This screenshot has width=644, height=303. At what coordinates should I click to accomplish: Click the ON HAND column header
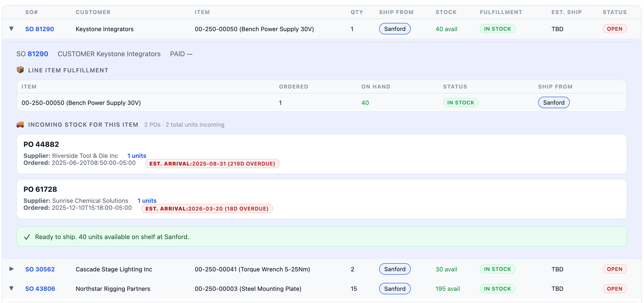376,87
